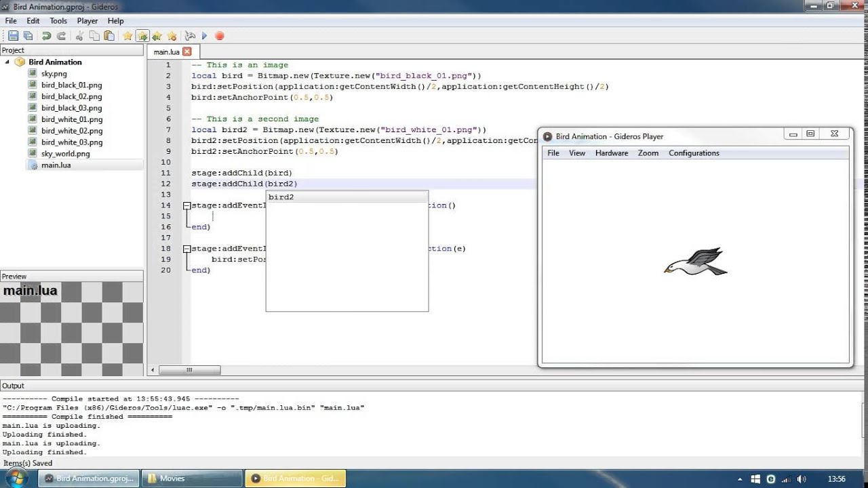The height and width of the screenshot is (488, 868).
Task: Fold the function block at line 18
Action: [186, 249]
